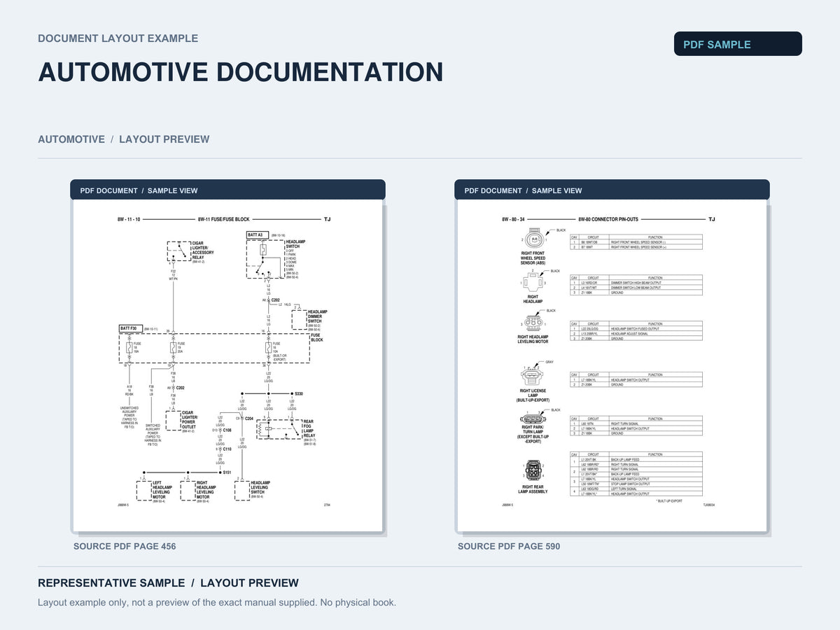This screenshot has width=840, height=630.
Task: Click the header bar above the fuse block page
Action: tap(227, 190)
